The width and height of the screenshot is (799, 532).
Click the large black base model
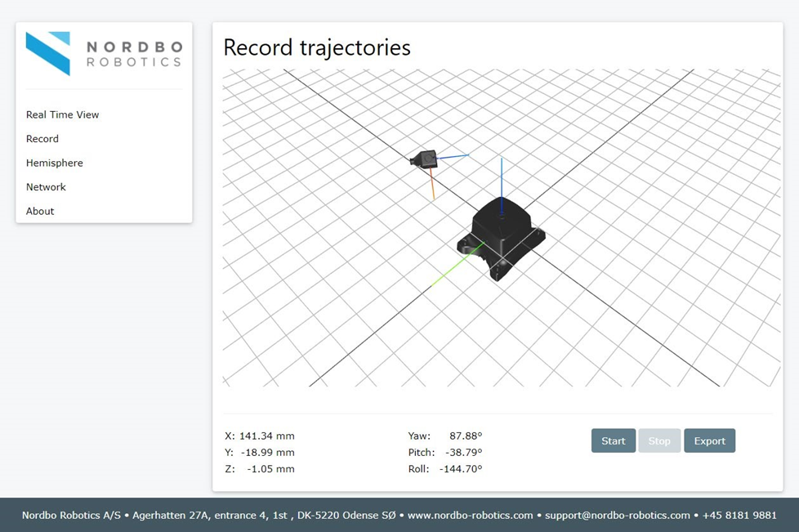point(501,239)
